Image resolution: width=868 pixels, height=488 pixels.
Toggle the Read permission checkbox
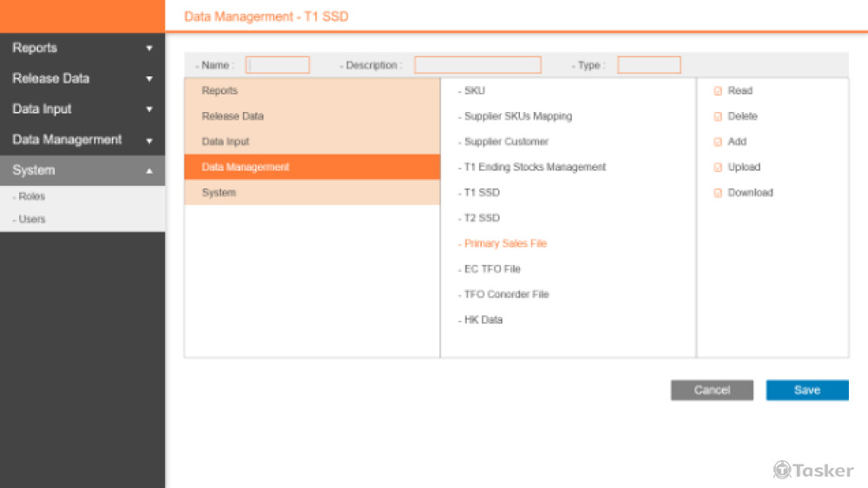coord(718,91)
